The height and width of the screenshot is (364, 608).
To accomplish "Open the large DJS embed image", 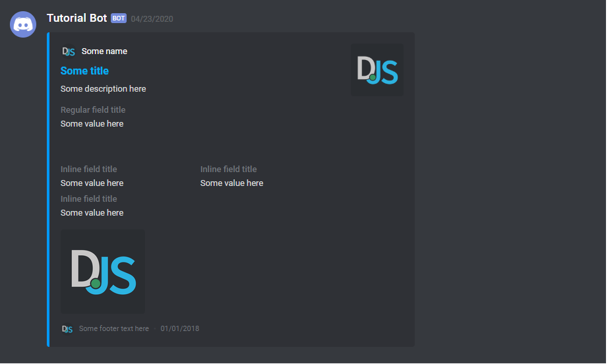I will [103, 272].
